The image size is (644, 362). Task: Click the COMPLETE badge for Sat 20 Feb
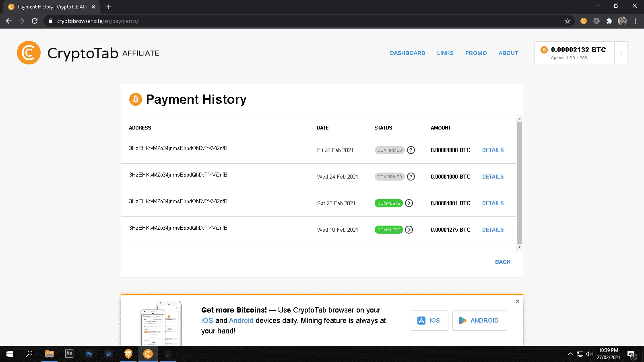tap(389, 203)
